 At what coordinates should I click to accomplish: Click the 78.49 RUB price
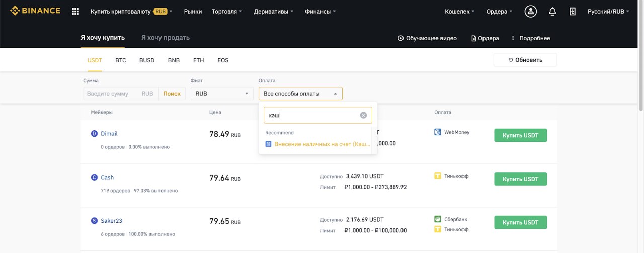[225, 134]
